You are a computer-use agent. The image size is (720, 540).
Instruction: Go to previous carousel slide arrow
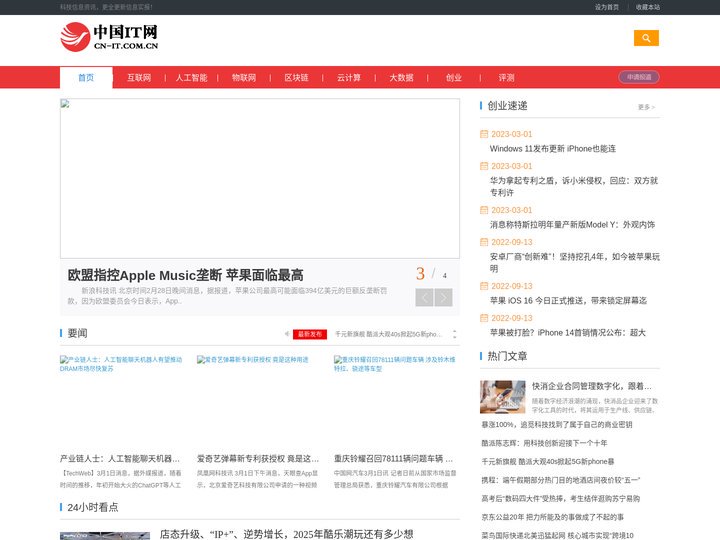point(424,298)
